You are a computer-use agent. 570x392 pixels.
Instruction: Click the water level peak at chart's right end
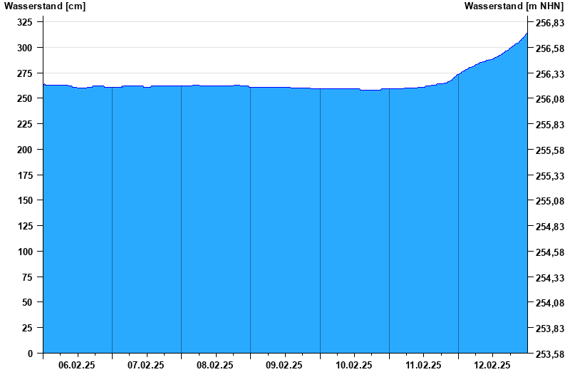click(x=527, y=33)
